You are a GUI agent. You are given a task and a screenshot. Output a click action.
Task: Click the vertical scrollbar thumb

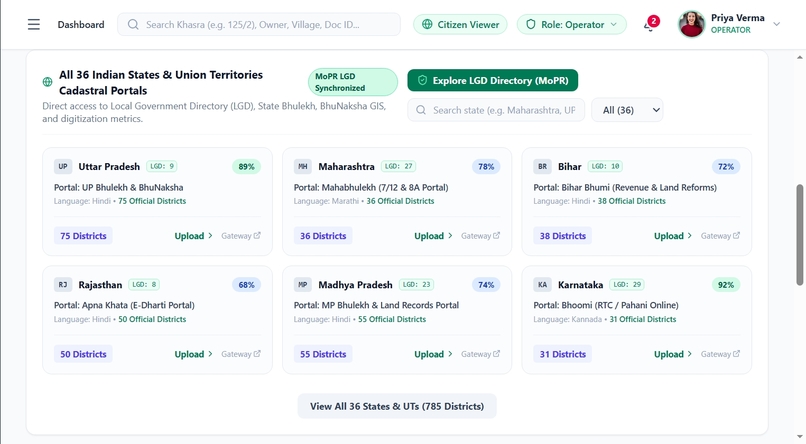(800, 234)
